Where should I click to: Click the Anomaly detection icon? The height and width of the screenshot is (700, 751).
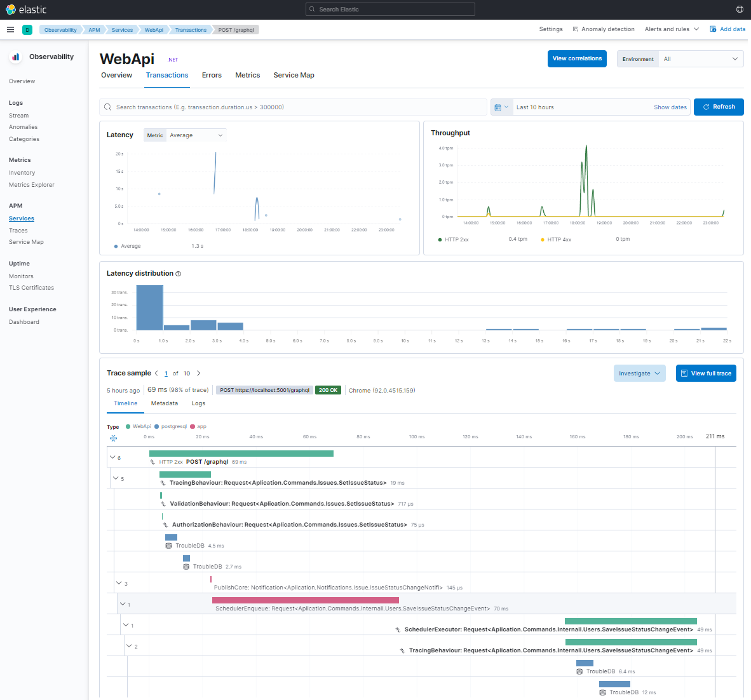pos(575,29)
